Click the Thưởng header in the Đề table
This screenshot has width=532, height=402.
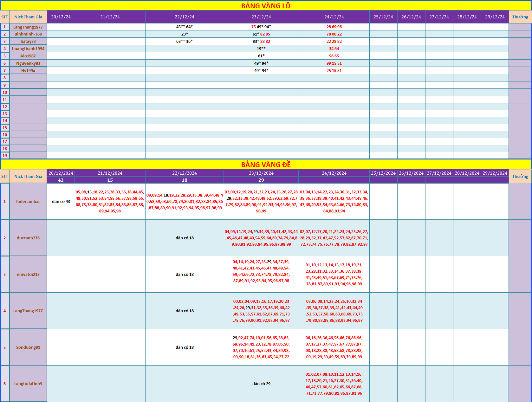[520, 176]
